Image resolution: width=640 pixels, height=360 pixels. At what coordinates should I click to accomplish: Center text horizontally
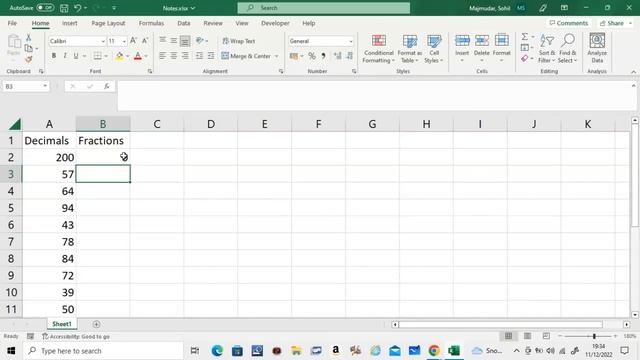pos(173,56)
